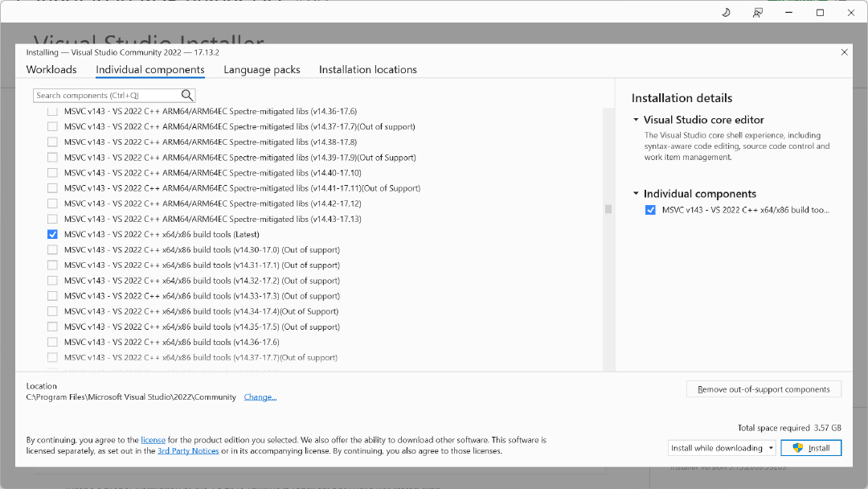Close the installing dialog with X
The image size is (868, 489).
coord(844,52)
